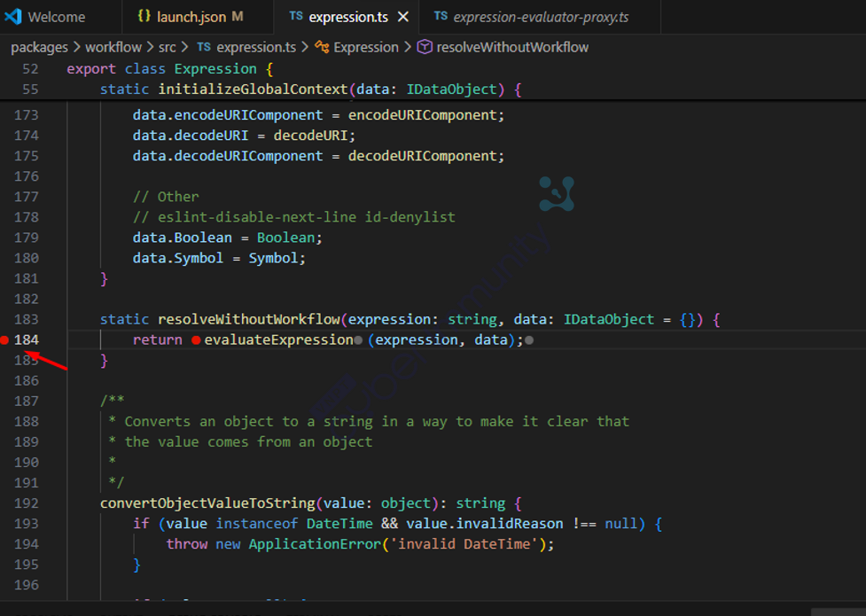Open the expression.ts breadcrumb dropdown
Viewport: 866px width, 616px height.
tap(255, 48)
